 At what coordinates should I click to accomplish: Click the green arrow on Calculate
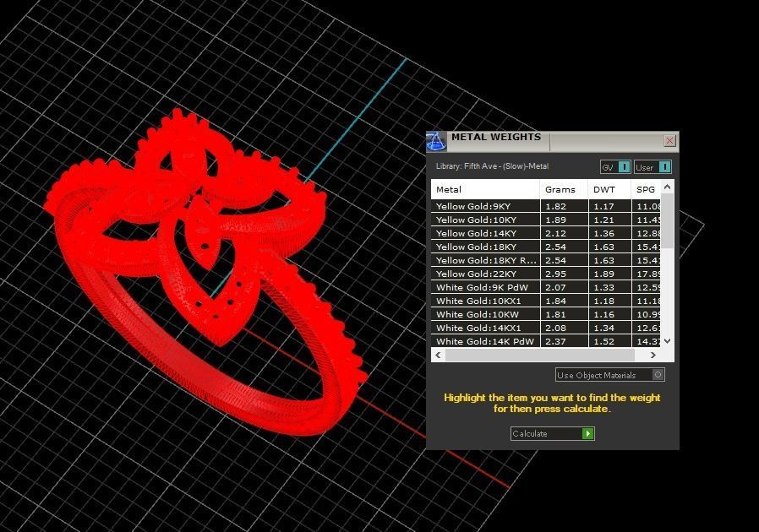[587, 434]
